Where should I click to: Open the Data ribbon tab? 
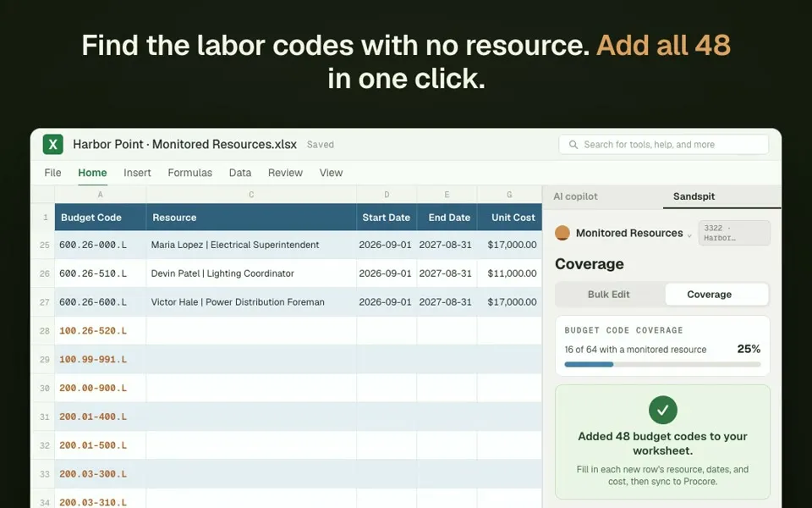(x=240, y=173)
